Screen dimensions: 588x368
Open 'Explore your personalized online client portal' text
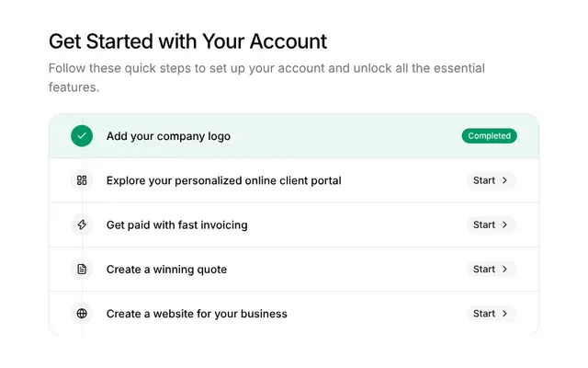pyautogui.click(x=224, y=180)
